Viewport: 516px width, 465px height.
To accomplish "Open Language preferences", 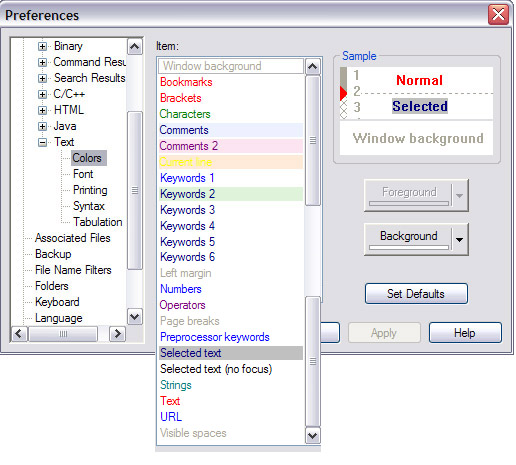I will click(59, 318).
